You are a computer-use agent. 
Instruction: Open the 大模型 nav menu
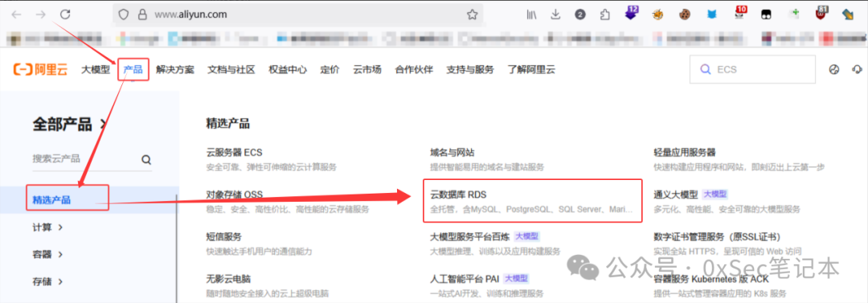click(x=96, y=70)
